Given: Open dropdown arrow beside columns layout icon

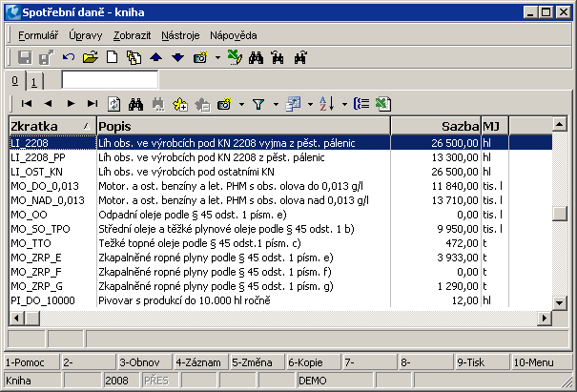Looking at the screenshot, I should [x=310, y=104].
